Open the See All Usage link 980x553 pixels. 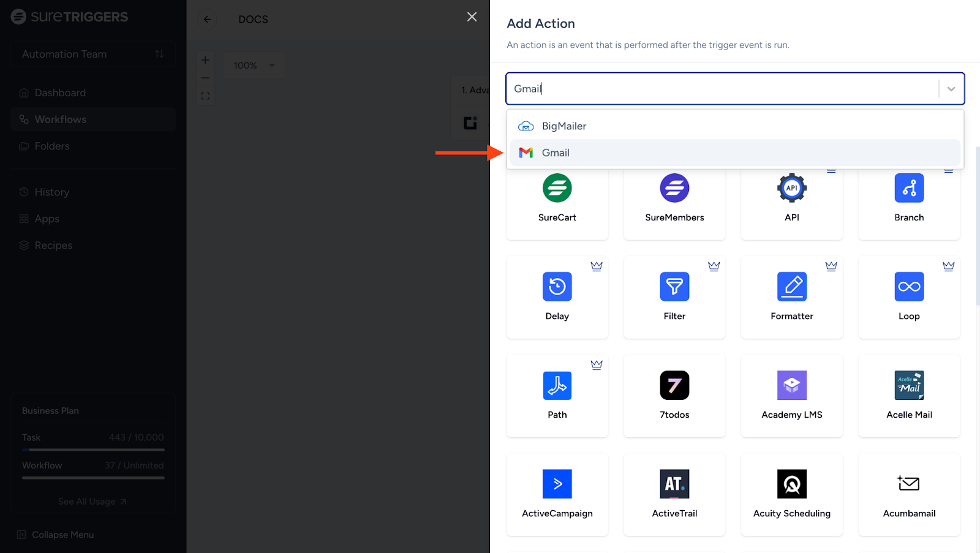pyautogui.click(x=92, y=501)
